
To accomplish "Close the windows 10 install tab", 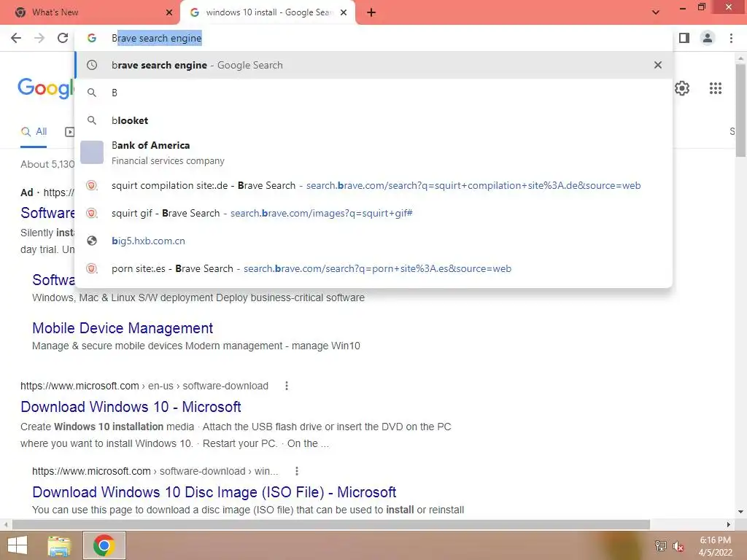I will click(344, 12).
